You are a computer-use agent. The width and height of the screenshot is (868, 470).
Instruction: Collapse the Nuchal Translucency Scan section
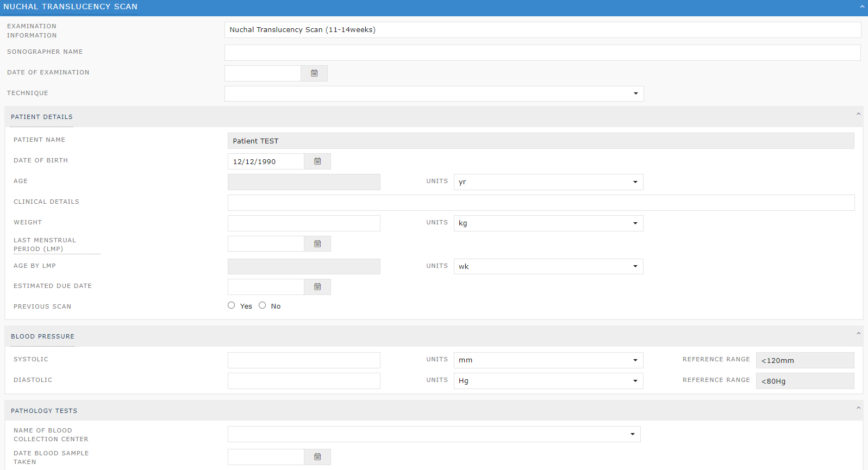(x=862, y=7)
